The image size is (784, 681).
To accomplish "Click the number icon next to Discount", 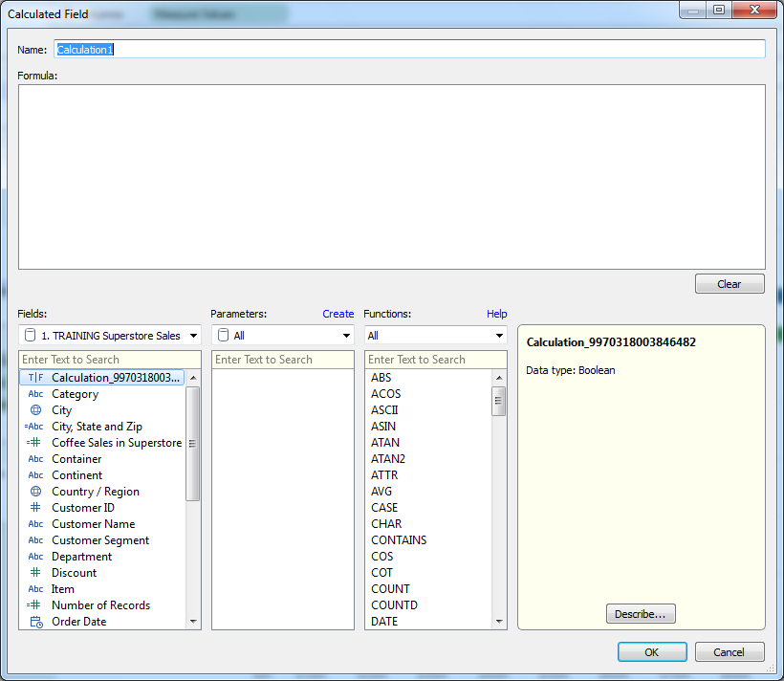I will 35,572.
